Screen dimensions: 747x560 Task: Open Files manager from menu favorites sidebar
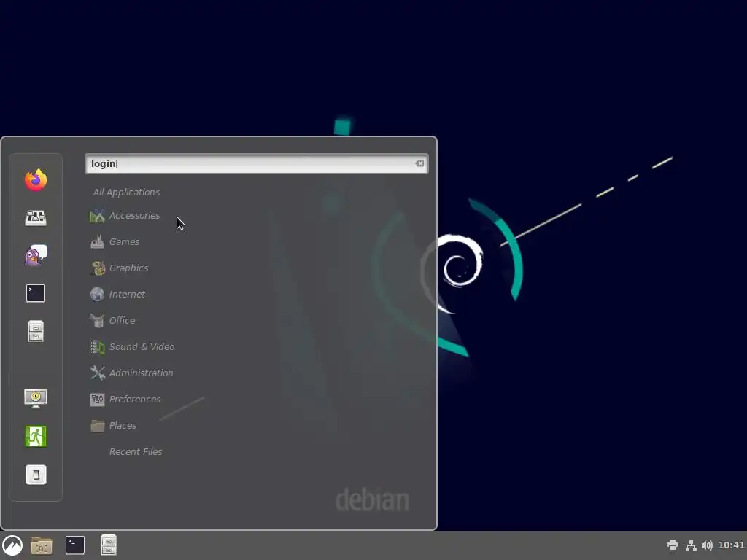point(36,332)
